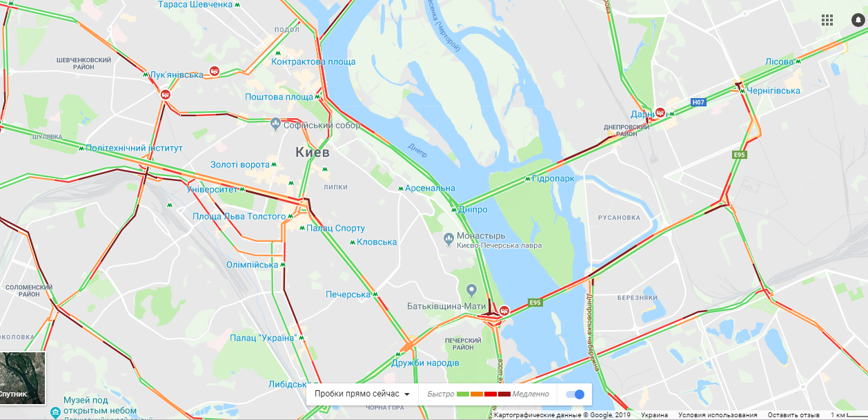
Task: Open the Google apps grid icon
Action: tap(827, 20)
